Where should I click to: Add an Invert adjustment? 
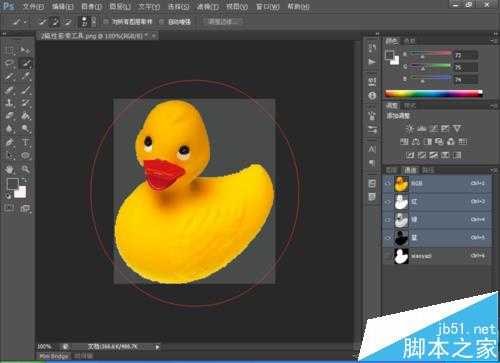pos(410,155)
